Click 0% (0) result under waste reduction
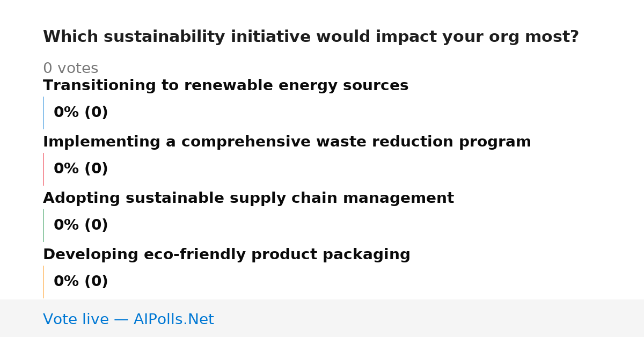Image resolution: width=644 pixels, height=337 pixels. (x=80, y=169)
